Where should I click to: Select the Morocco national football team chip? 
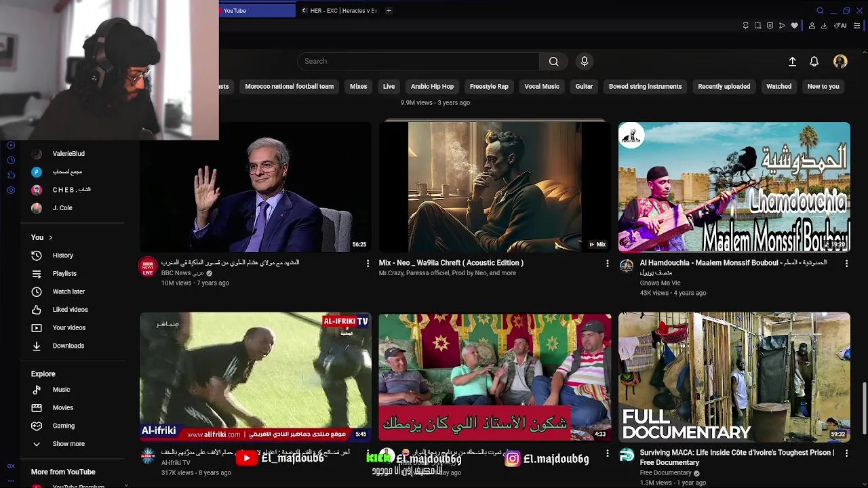click(290, 86)
